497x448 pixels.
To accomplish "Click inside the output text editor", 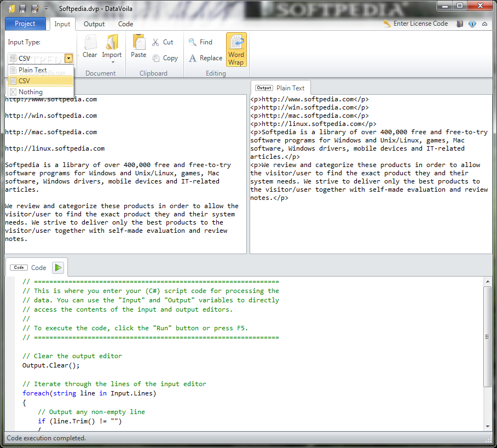I will tap(371, 174).
